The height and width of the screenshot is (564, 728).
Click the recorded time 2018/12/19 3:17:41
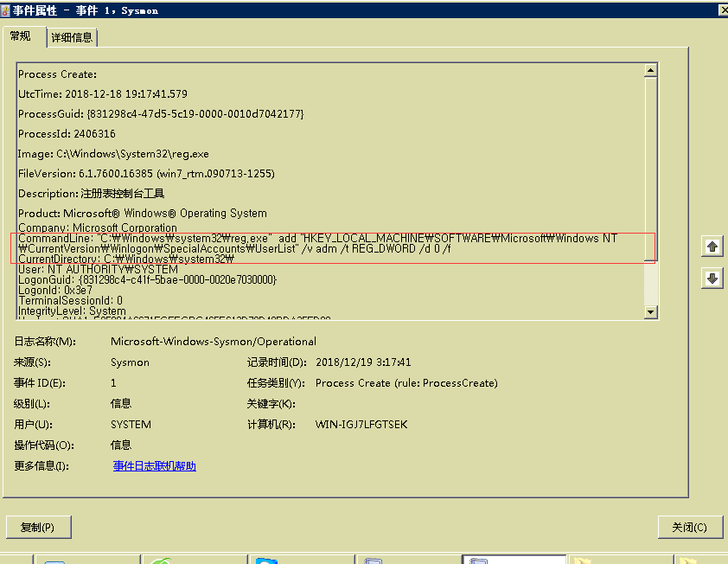363,362
